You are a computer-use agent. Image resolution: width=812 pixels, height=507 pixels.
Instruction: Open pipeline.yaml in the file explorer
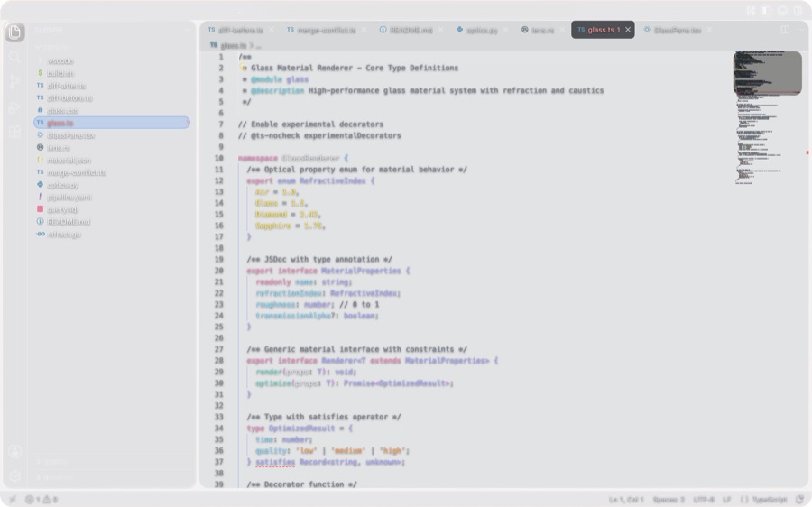point(111,198)
